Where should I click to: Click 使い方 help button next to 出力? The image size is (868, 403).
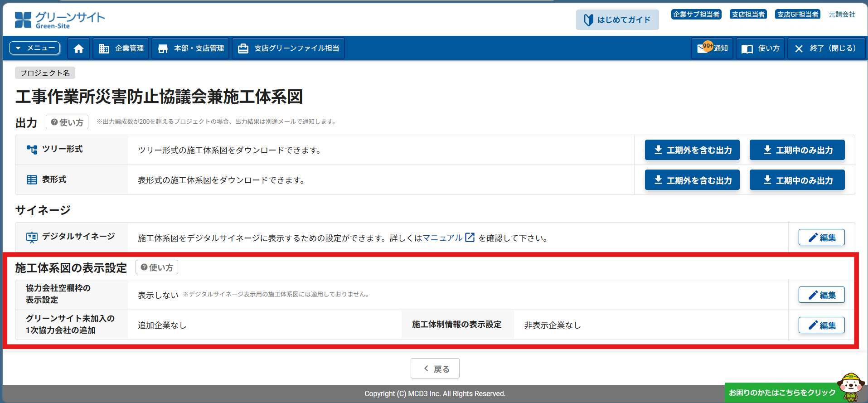(x=67, y=122)
